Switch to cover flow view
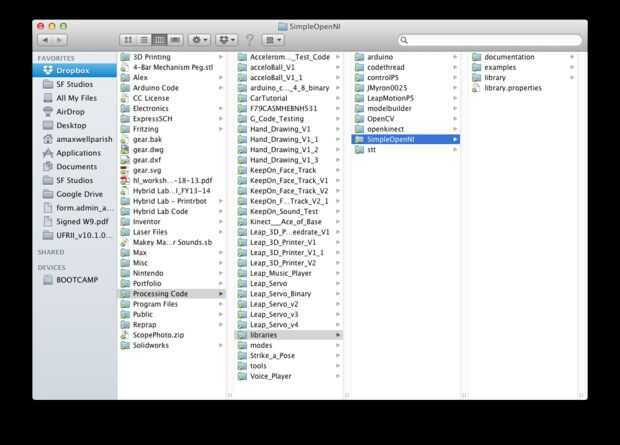The height and width of the screenshot is (445, 620). point(175,40)
